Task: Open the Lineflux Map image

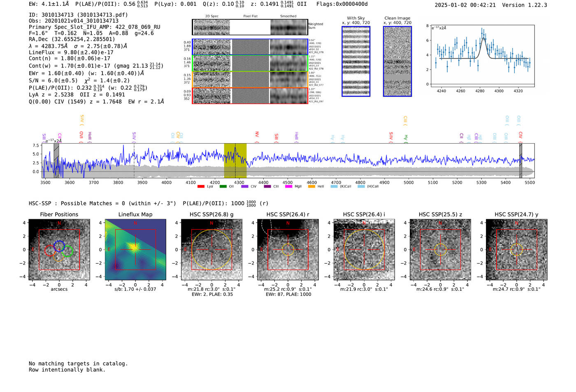Action: (x=135, y=249)
